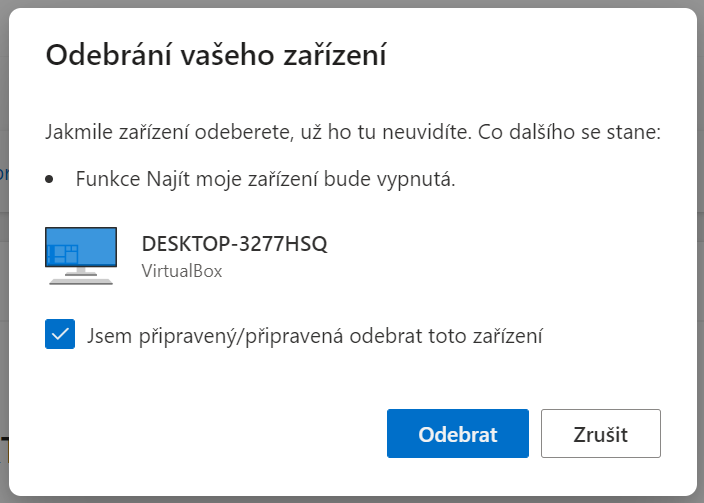The image size is (704, 503).
Task: Click the empty white area left of Odebrat
Action: (216, 434)
